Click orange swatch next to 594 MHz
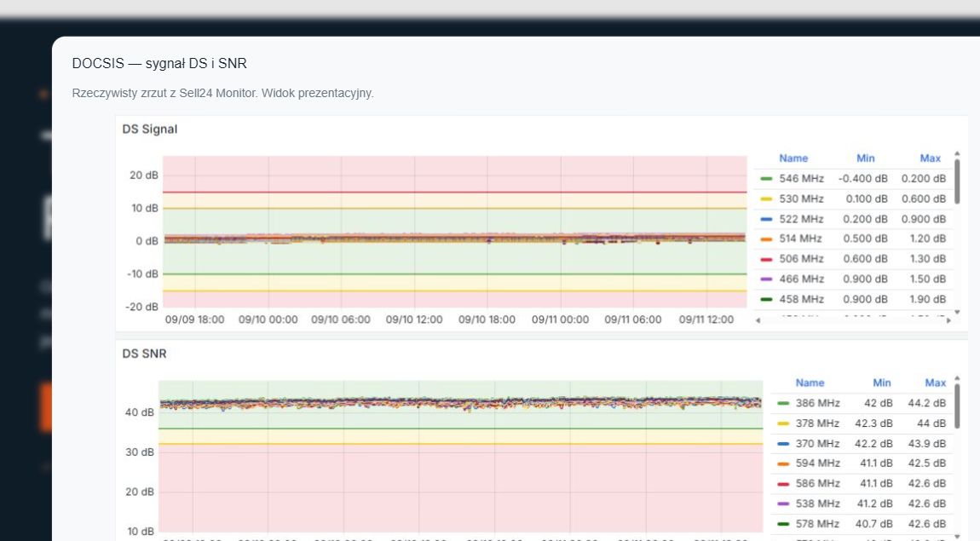 point(783,463)
